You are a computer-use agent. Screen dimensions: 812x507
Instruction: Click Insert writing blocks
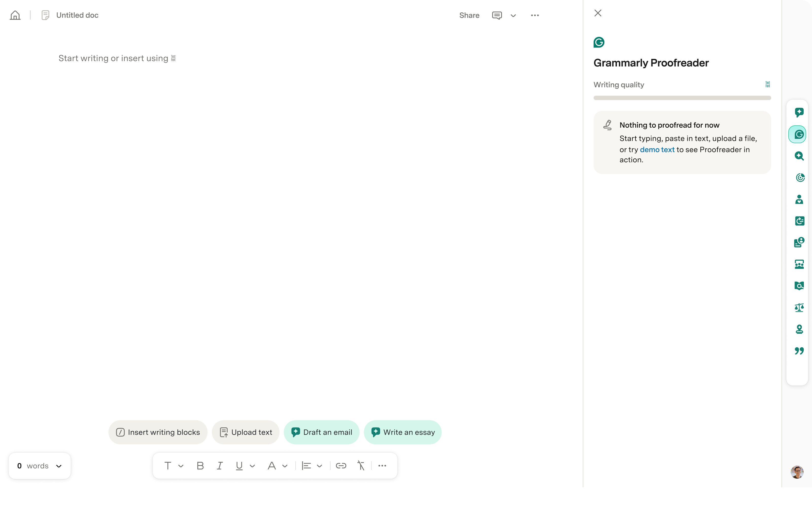[x=158, y=432]
